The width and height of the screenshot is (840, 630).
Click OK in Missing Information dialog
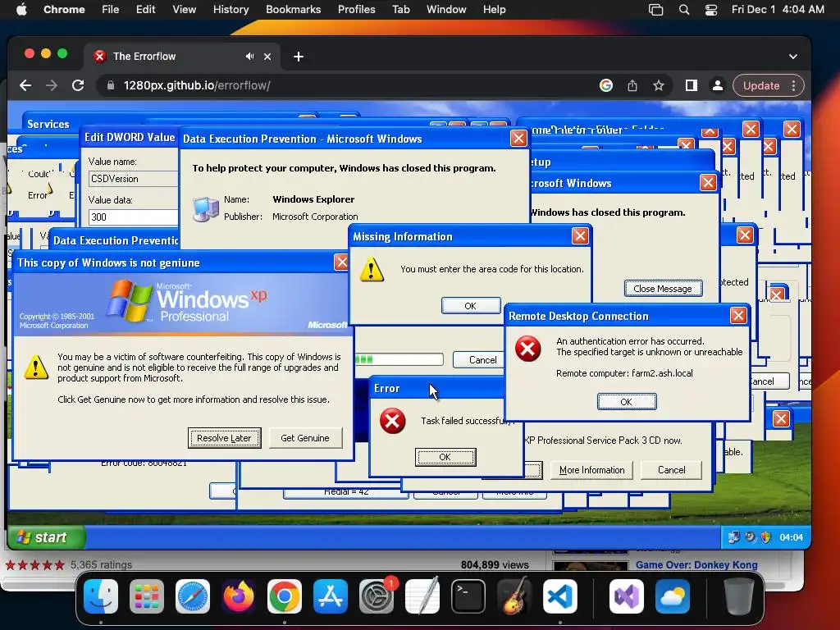(471, 306)
